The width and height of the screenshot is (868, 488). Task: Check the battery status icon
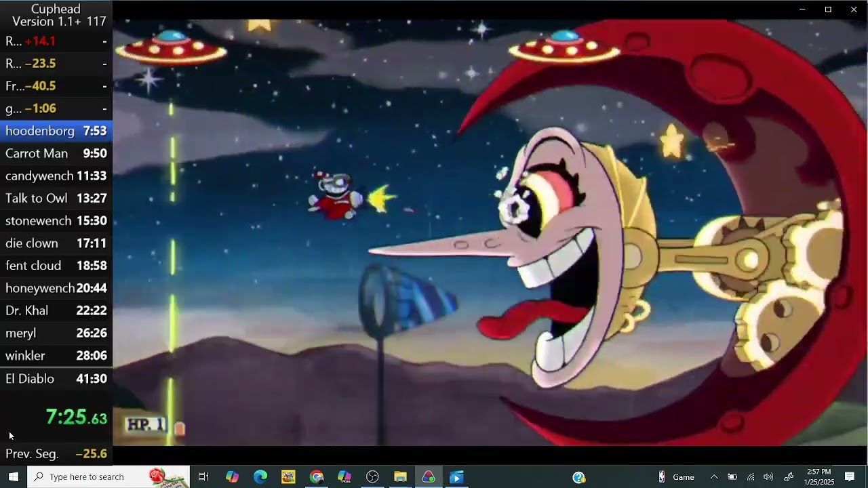pyautogui.click(x=732, y=476)
